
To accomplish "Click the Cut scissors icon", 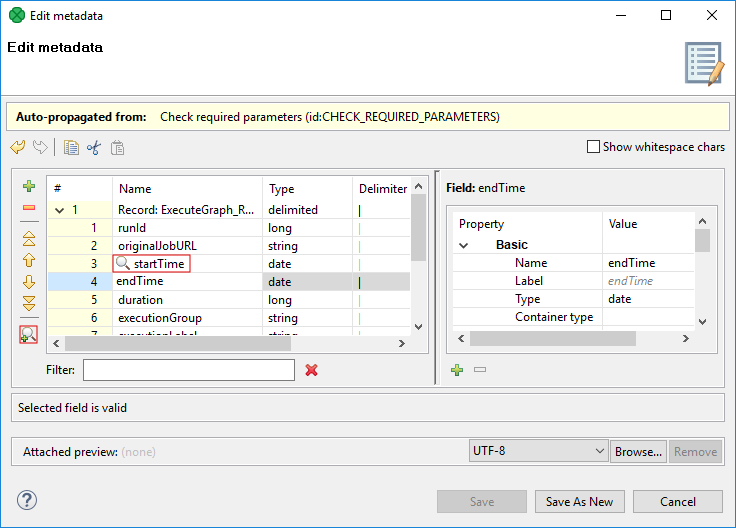I will [x=94, y=148].
